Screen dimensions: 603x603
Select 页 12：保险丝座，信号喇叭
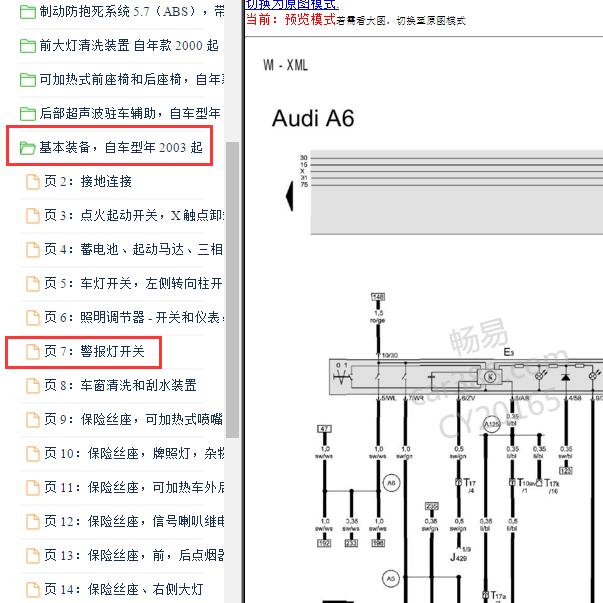[x=125, y=521]
